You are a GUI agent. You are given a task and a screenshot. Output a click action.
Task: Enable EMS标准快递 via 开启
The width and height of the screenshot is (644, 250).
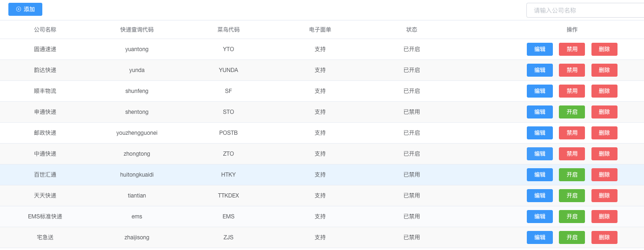(571, 217)
